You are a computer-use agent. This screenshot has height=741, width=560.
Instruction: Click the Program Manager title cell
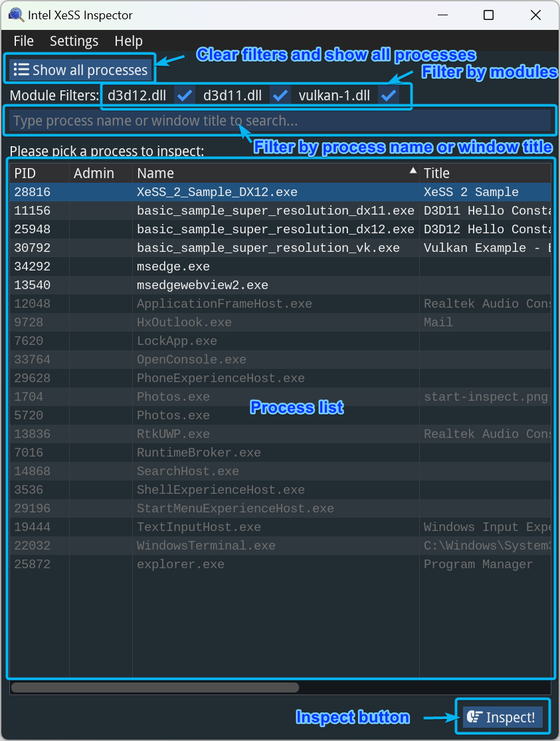tap(478, 564)
